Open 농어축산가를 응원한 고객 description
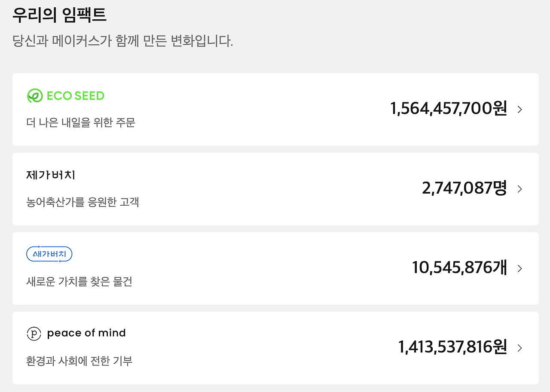The height and width of the screenshot is (392, 550). click(83, 202)
